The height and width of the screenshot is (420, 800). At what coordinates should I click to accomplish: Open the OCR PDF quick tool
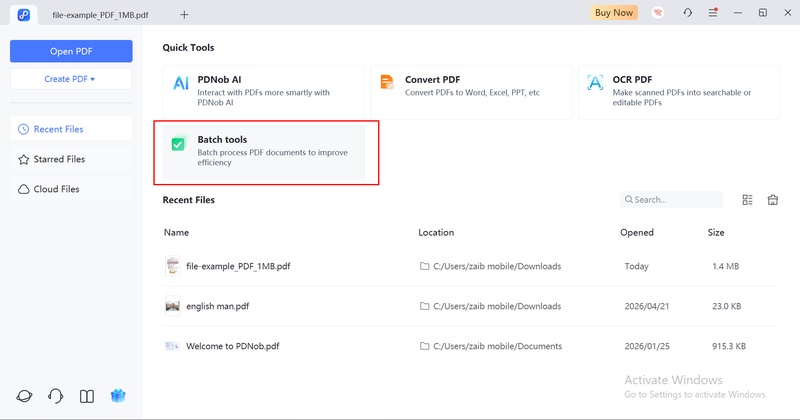pos(679,92)
